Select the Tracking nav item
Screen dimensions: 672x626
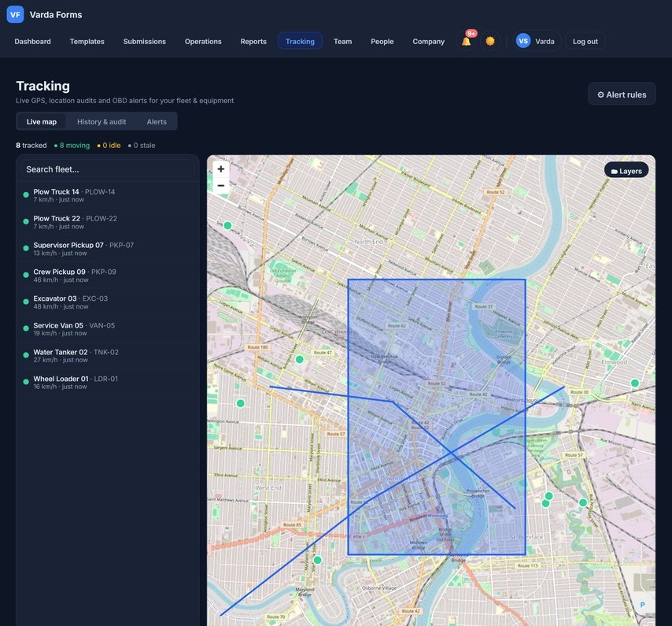[x=300, y=41]
